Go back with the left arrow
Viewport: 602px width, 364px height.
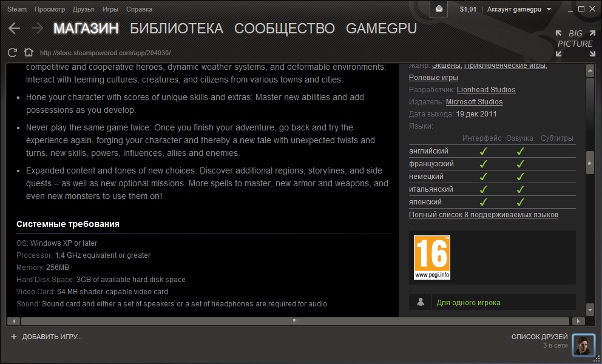[x=14, y=28]
